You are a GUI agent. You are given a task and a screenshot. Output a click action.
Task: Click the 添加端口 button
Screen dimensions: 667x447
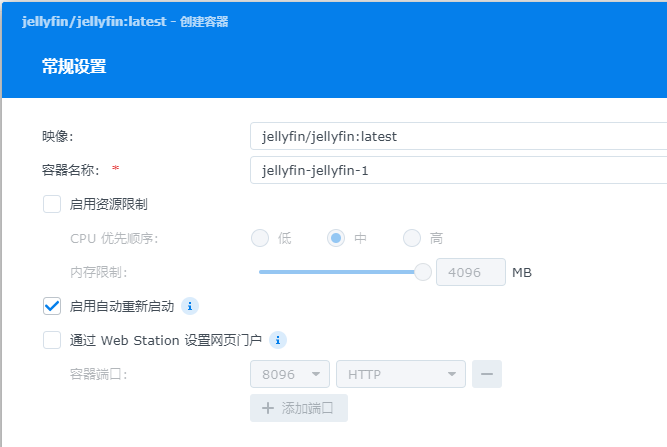pyautogui.click(x=299, y=408)
